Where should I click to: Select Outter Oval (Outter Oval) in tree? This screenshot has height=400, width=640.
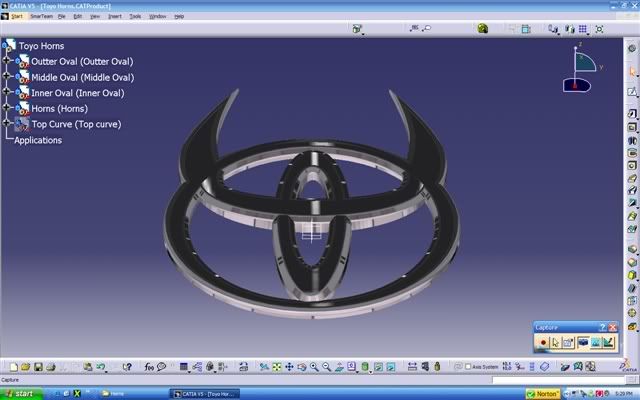point(82,62)
